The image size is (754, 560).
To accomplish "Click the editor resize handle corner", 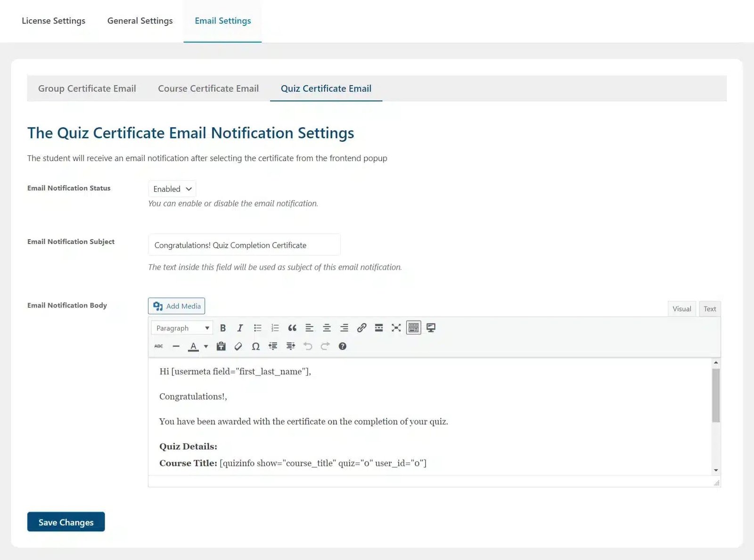I will coord(717,483).
